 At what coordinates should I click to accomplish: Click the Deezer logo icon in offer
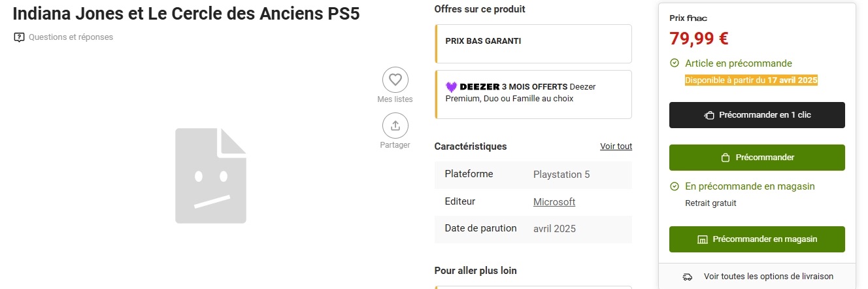tap(451, 86)
